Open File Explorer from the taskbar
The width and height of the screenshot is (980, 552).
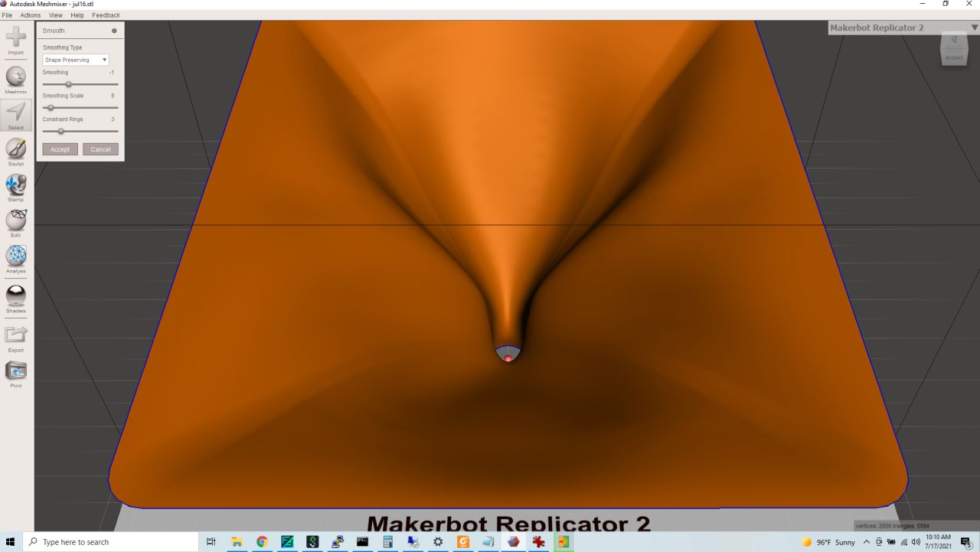[237, 541]
